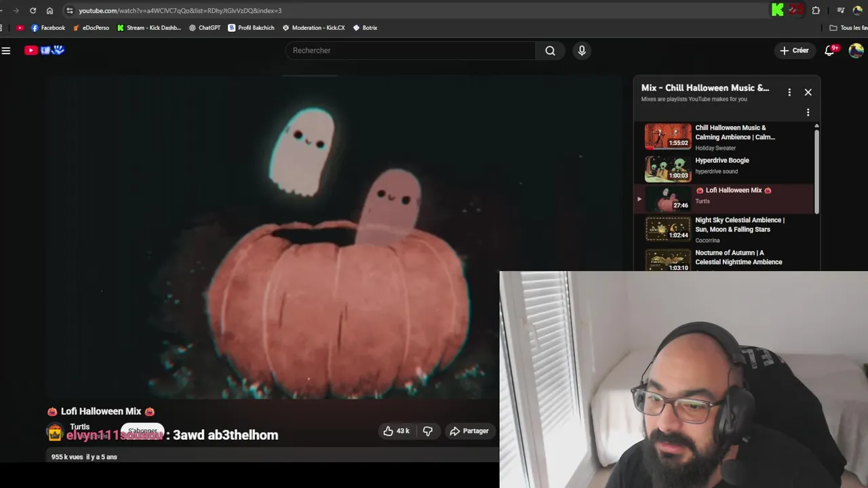Viewport: 868px width, 488px height.
Task: Click the Mix - Chill Halloween Music title
Action: click(x=705, y=87)
